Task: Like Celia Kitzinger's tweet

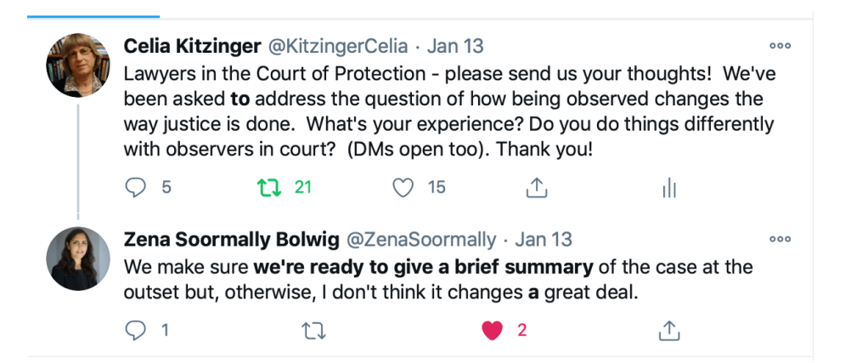Action: click(x=403, y=187)
